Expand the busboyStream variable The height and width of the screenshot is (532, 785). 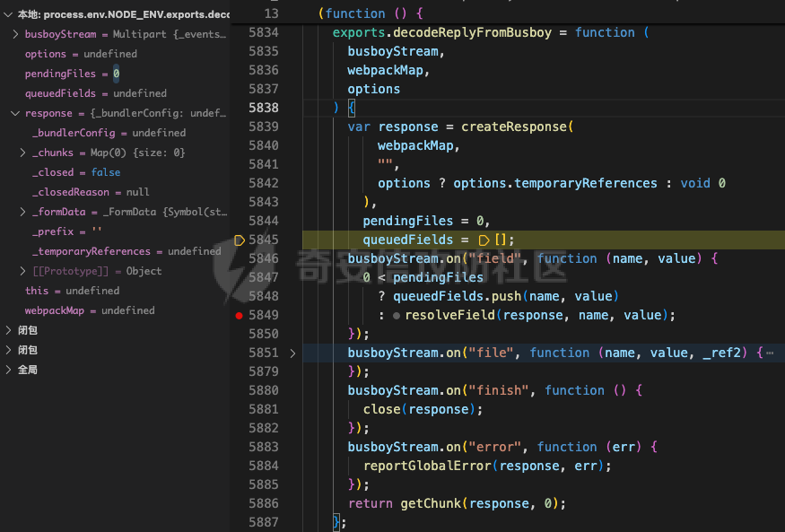[15, 34]
